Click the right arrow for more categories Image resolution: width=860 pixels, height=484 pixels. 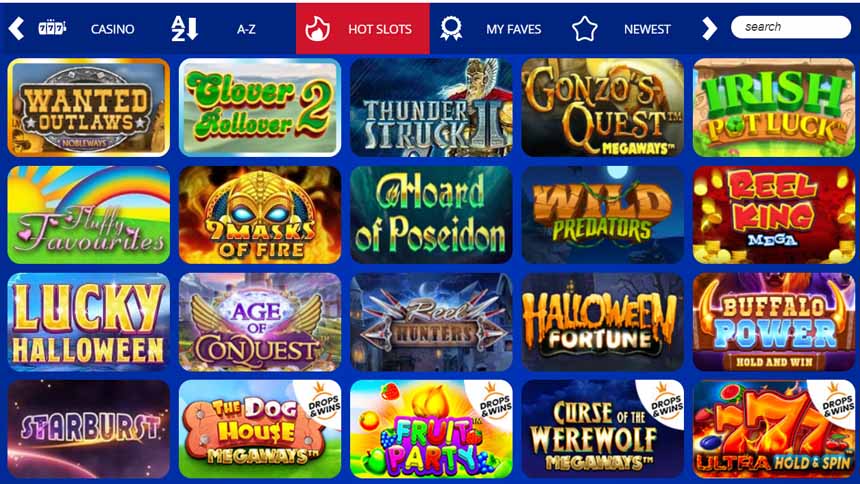[x=709, y=29]
